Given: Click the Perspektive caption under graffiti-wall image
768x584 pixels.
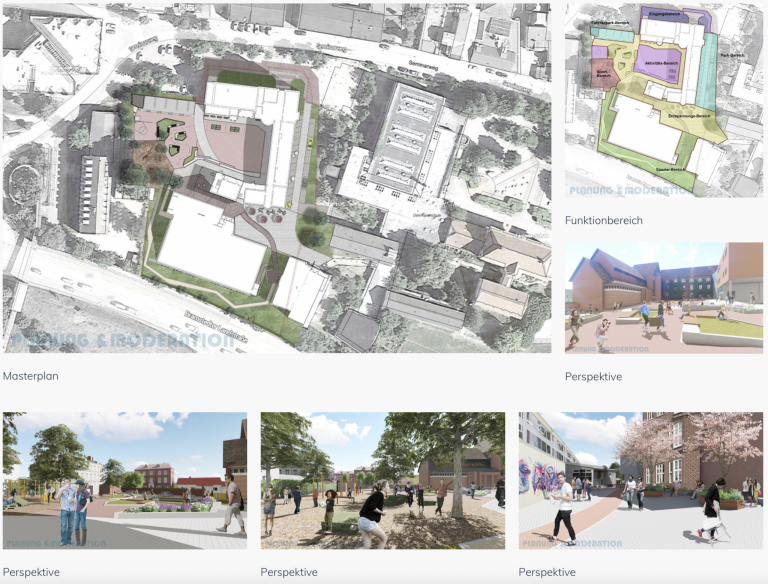Looking at the screenshot, I should tap(547, 572).
